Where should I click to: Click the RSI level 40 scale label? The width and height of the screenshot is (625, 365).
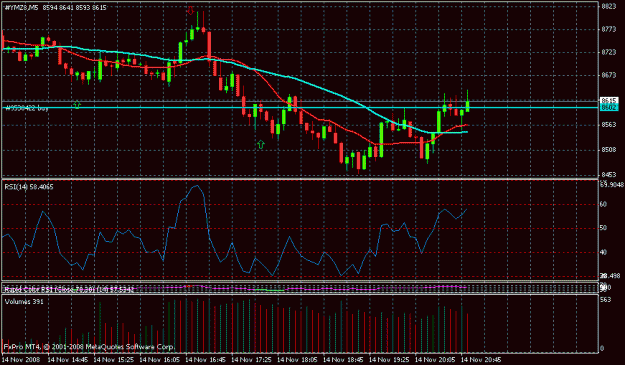(x=603, y=252)
